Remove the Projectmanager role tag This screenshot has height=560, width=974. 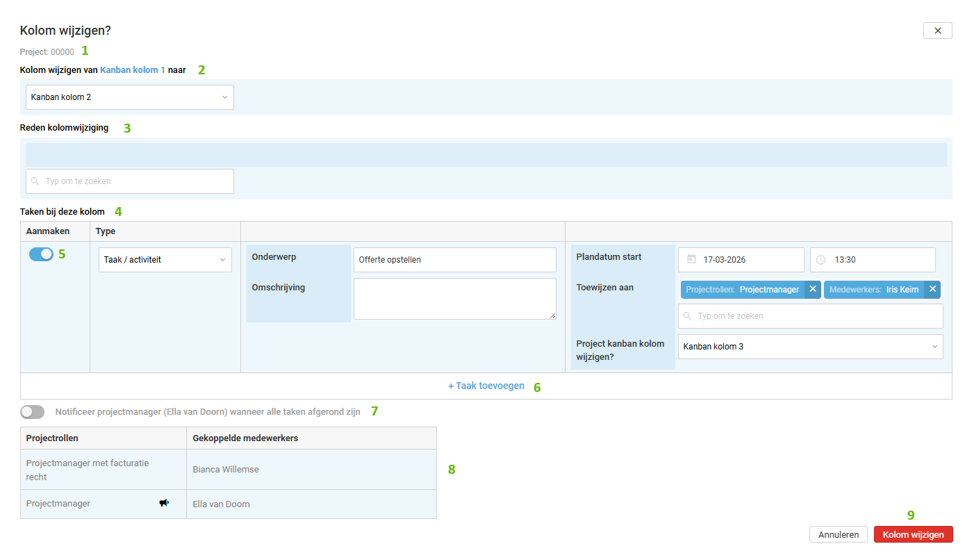[x=813, y=289]
